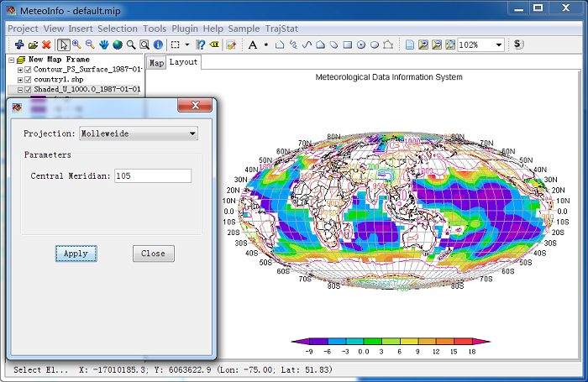Click the boxed magnifier zoom icon

coord(144,44)
